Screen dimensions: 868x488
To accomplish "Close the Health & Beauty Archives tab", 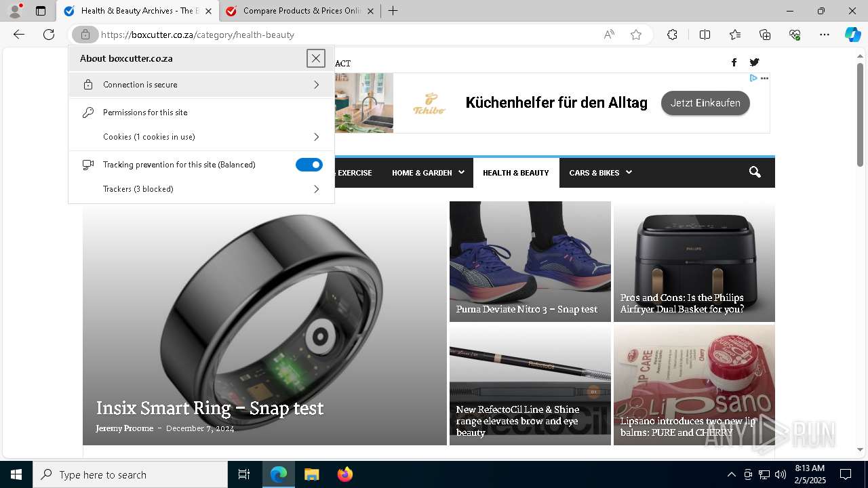I will tap(208, 11).
